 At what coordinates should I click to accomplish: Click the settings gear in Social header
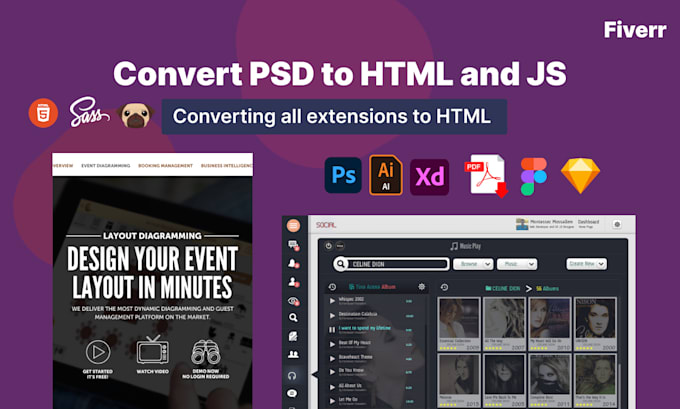[617, 224]
